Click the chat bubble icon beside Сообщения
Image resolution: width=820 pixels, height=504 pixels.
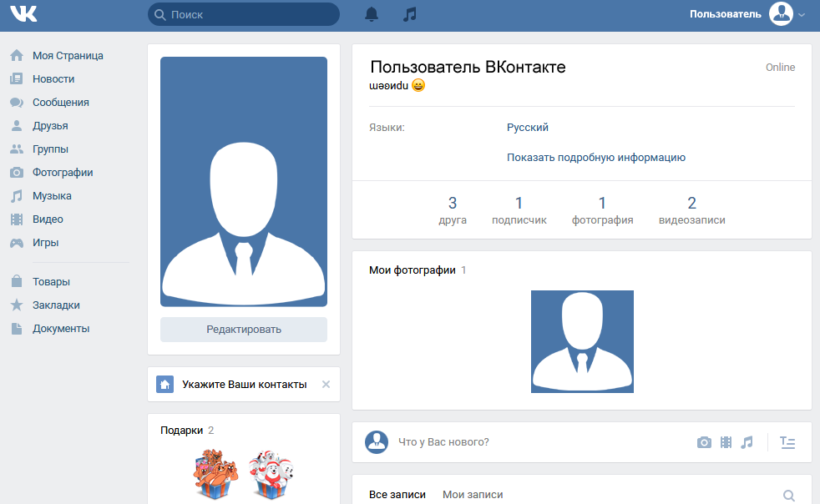pyautogui.click(x=17, y=103)
